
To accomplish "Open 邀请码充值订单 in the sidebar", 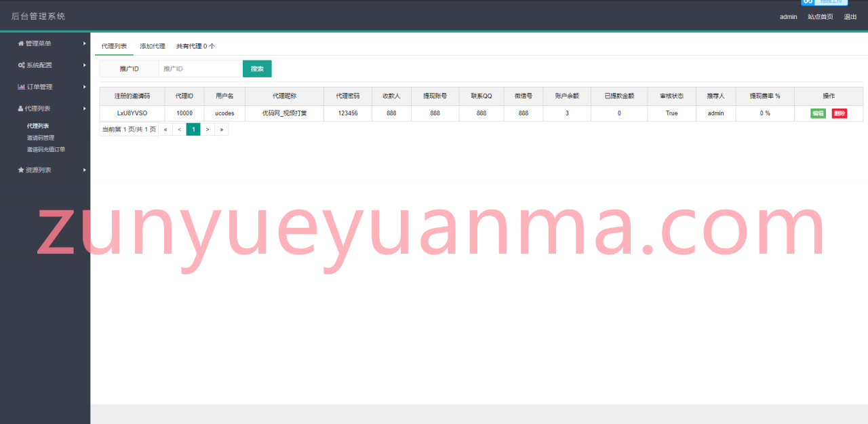I will 46,149.
